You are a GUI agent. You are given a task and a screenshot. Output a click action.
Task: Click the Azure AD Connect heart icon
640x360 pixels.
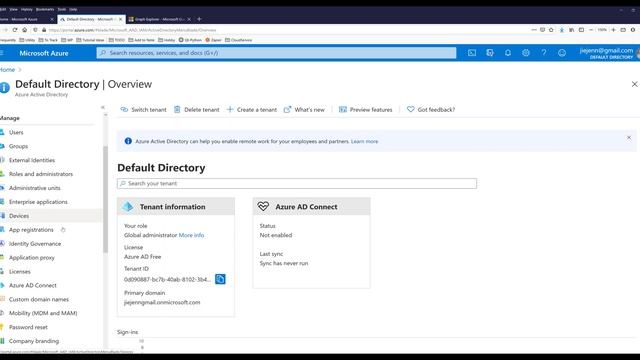coord(263,207)
